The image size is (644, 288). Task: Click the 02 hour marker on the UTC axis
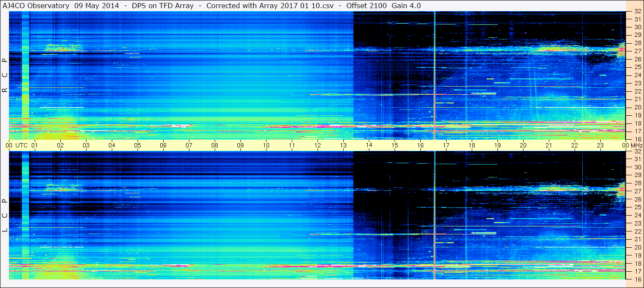point(60,145)
